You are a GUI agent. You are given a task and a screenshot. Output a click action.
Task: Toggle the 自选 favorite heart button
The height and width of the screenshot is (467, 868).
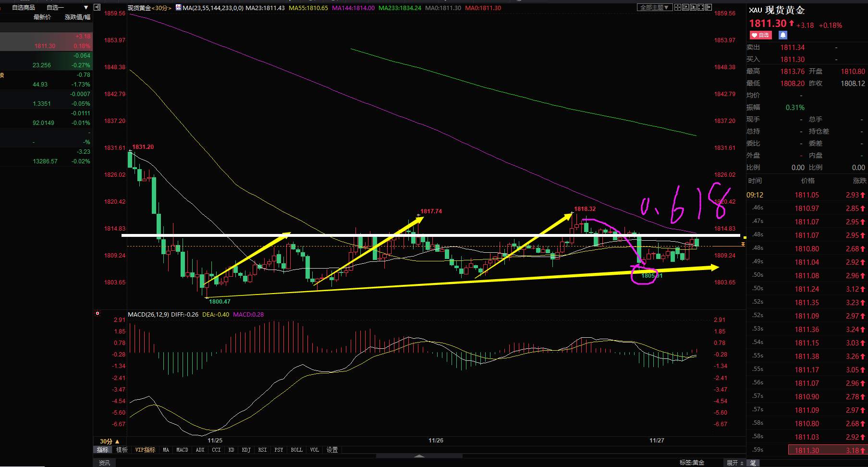coord(760,35)
